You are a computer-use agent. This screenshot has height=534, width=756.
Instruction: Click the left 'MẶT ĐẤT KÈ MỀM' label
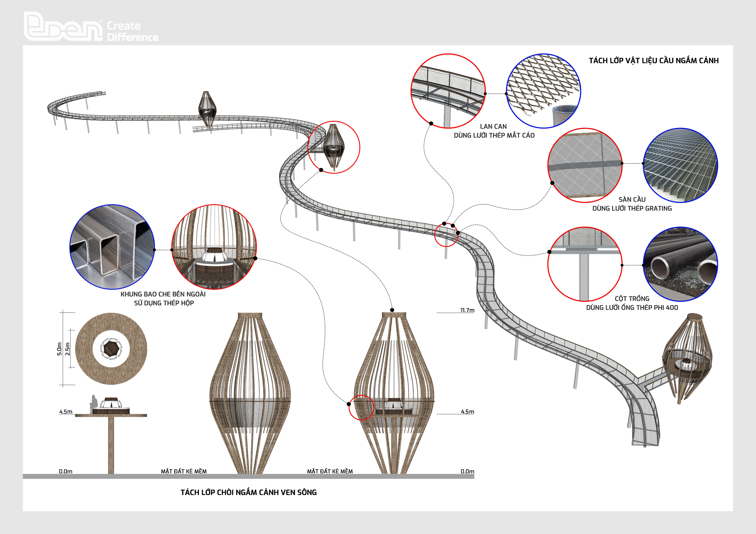click(184, 471)
